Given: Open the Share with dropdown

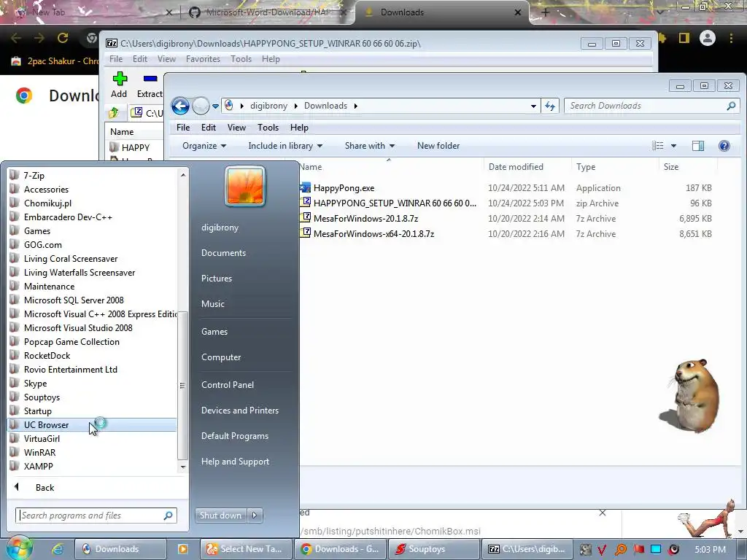Looking at the screenshot, I should [370, 146].
